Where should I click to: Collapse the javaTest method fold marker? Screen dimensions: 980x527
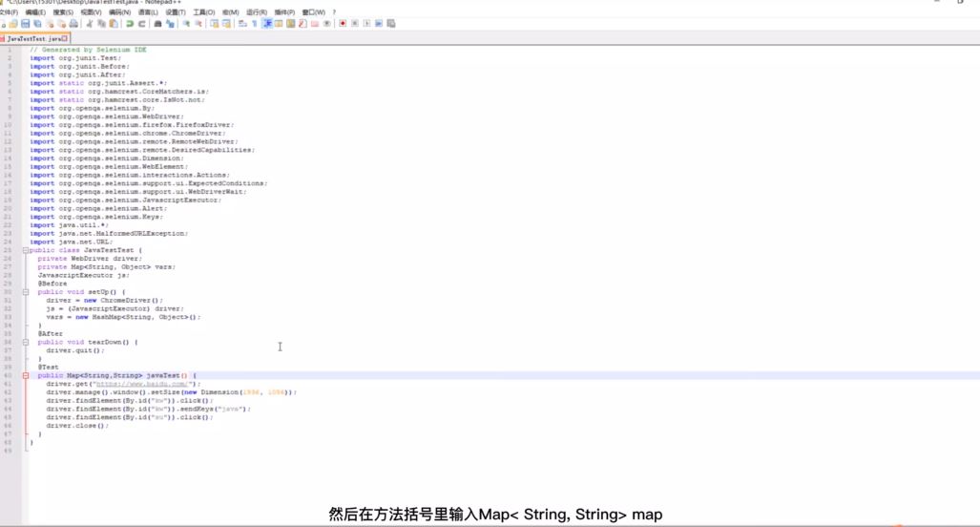coord(26,376)
